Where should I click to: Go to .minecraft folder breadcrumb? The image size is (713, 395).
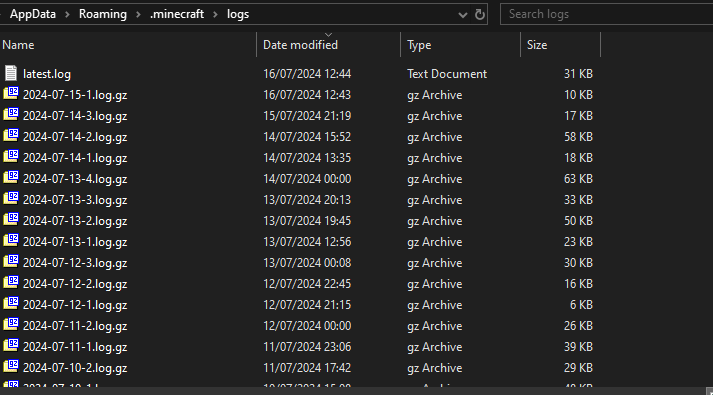pos(177,14)
